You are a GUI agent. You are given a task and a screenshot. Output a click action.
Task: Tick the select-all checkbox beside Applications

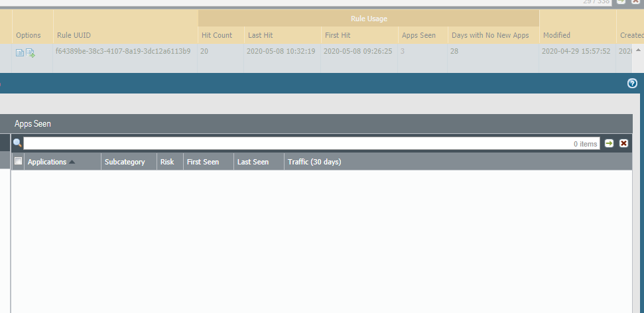point(18,161)
